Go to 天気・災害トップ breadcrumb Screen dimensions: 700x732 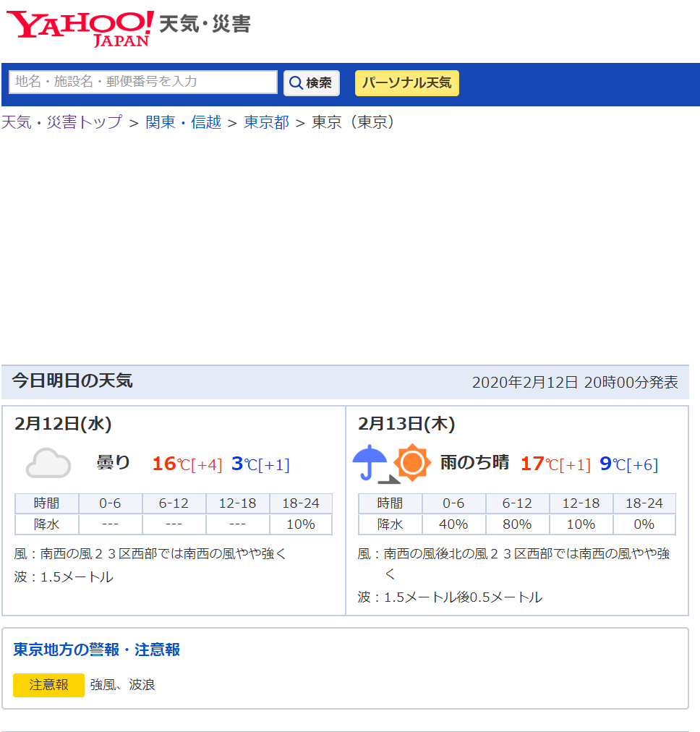click(61, 122)
